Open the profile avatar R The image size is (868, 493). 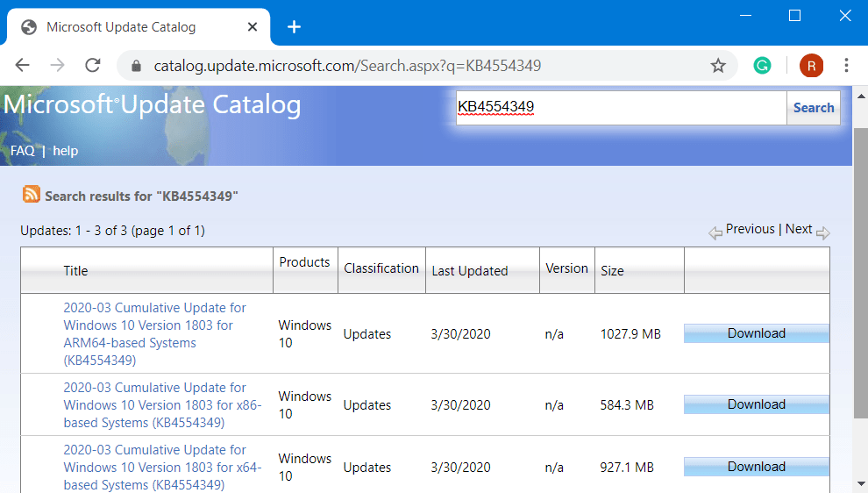(x=811, y=66)
